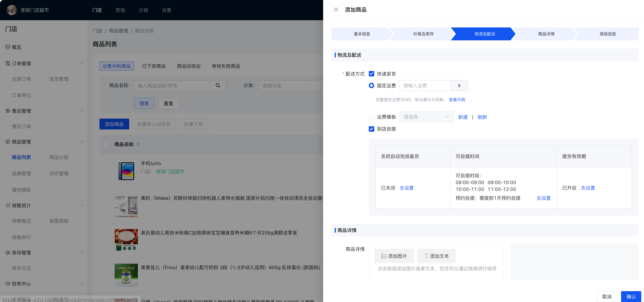Click the 请输入运费 input field
This screenshot has width=644, height=302.
tap(425, 86)
